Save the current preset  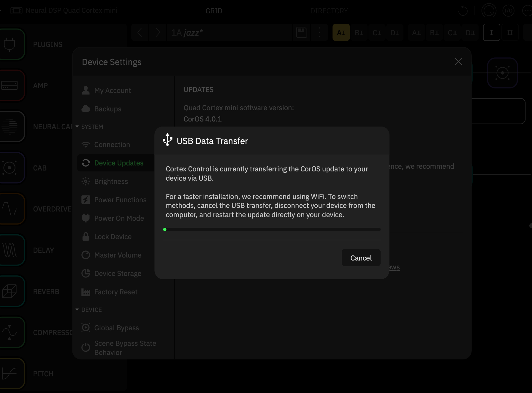[302, 32]
